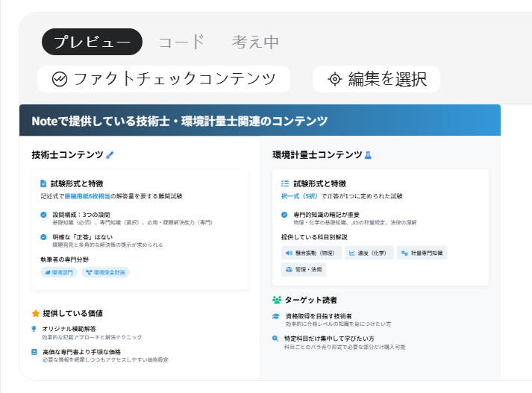Screen dimensions: 532x393
Task: Click the 騒音振動（物理） subject chip
Action: click(311, 253)
